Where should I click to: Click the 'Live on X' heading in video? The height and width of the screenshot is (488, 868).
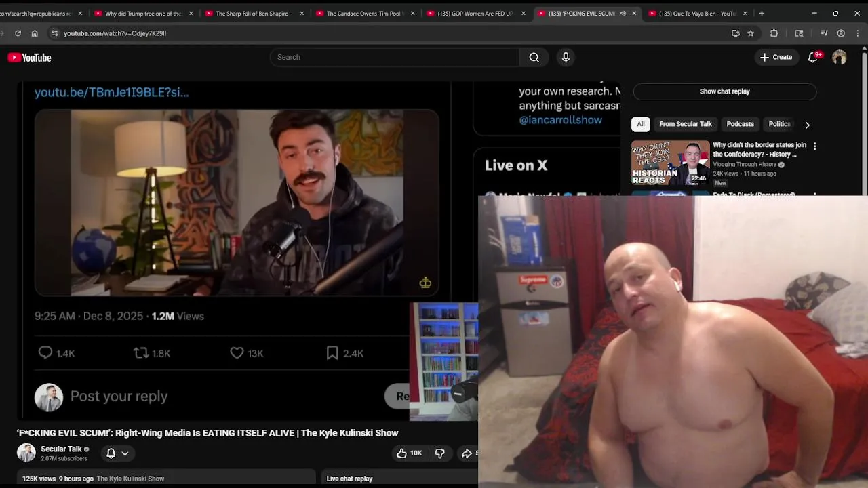(516, 165)
